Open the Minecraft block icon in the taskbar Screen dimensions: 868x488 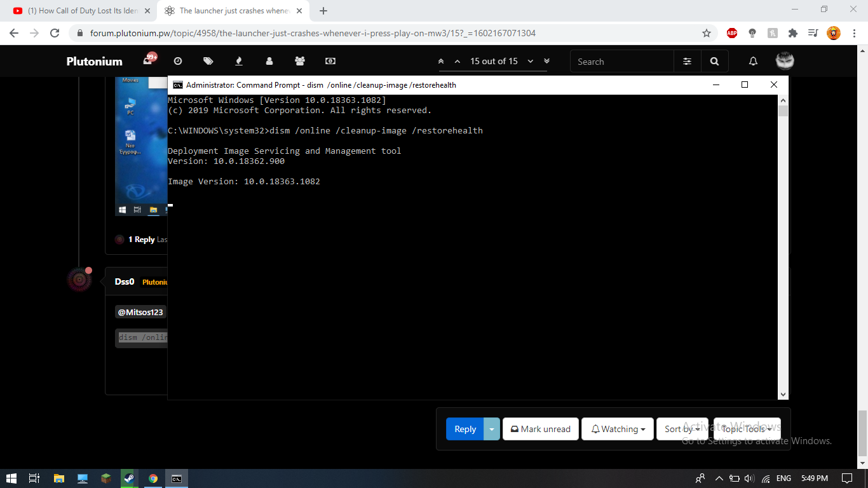tap(105, 478)
